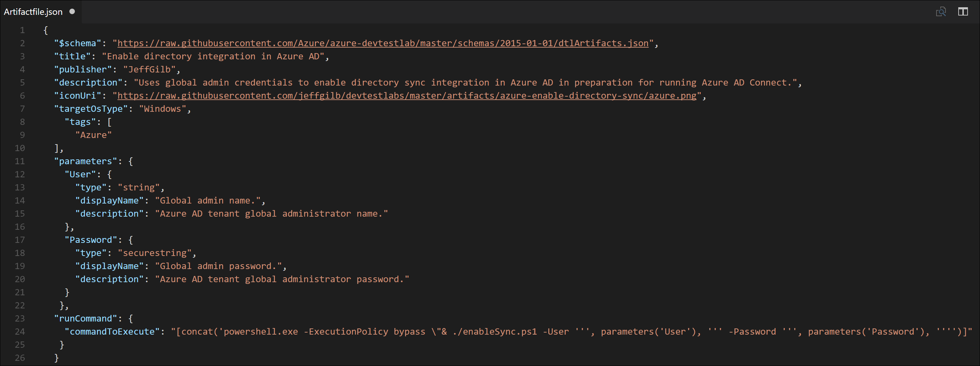
Task: Click the unsaved dot on Artifactfile.json tab
Action: [72, 11]
